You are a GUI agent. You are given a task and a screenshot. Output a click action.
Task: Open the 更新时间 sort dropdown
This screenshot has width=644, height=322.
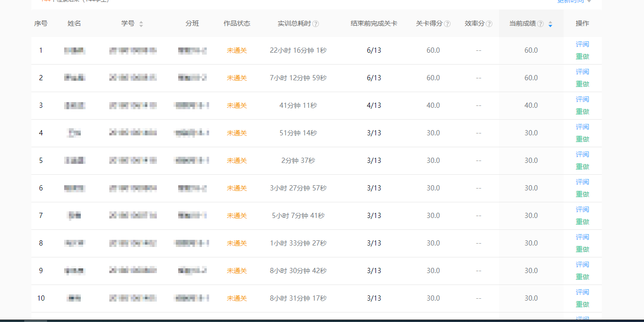pyautogui.click(x=575, y=1)
